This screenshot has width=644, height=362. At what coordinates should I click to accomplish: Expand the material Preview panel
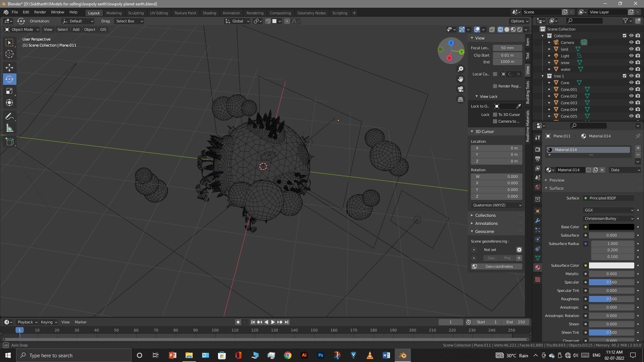click(557, 180)
